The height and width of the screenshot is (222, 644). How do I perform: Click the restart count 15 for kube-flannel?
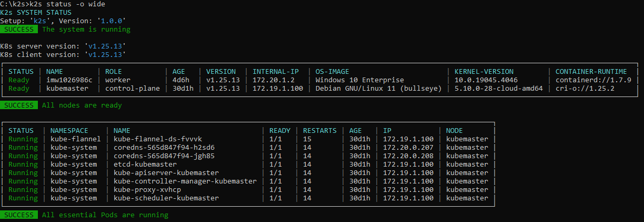tap(307, 139)
